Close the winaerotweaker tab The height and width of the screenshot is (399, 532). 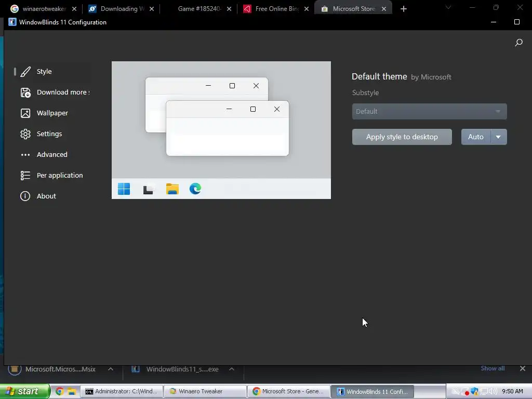click(74, 9)
